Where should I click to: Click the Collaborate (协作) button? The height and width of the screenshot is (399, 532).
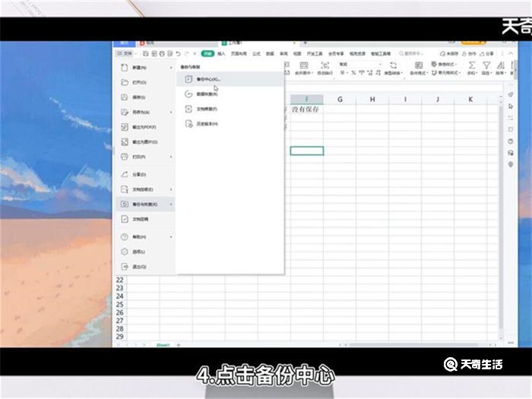[469, 54]
